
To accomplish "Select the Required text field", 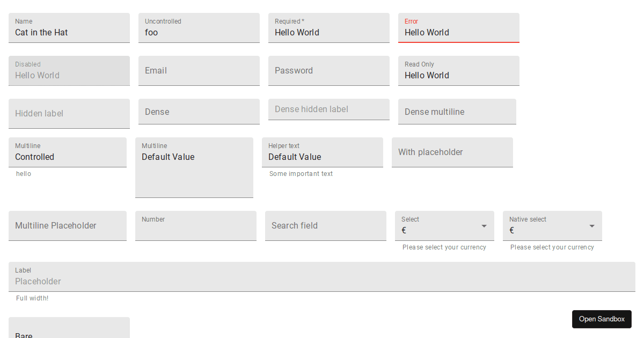I will click(329, 28).
